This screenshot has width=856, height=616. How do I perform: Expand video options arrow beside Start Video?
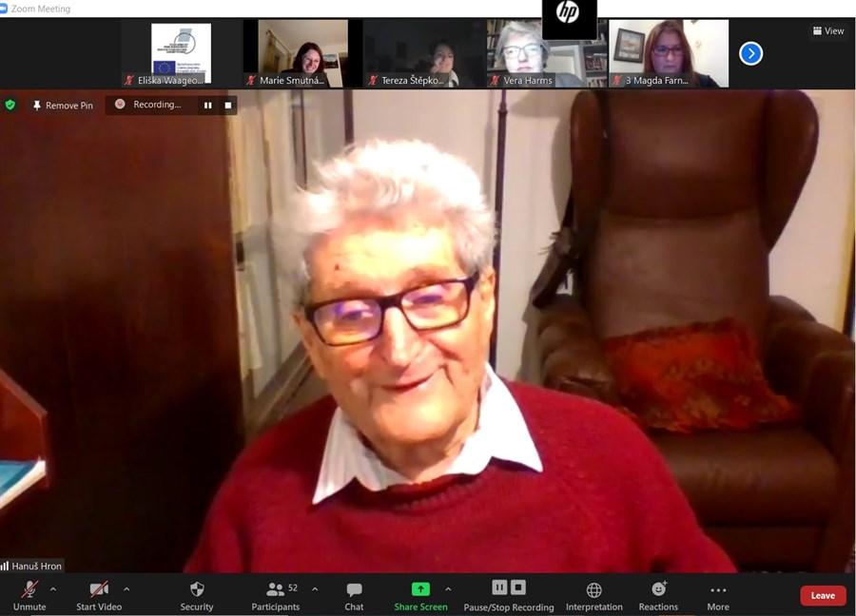126,589
